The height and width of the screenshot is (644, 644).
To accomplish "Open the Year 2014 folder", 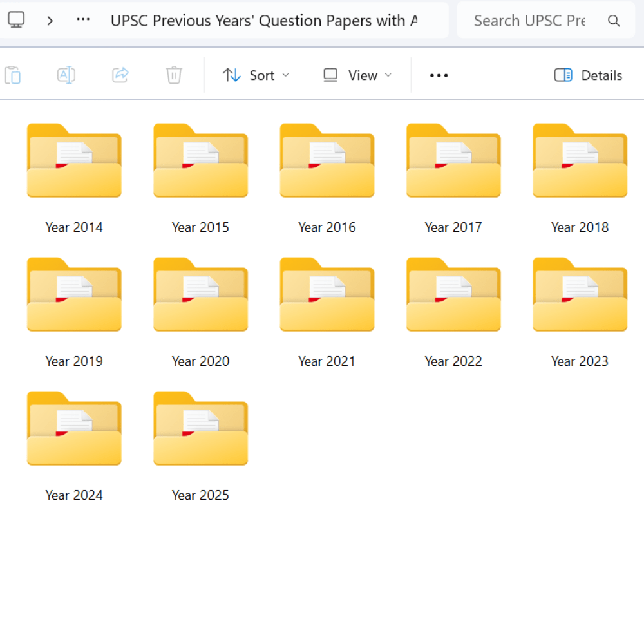I will coord(74,161).
